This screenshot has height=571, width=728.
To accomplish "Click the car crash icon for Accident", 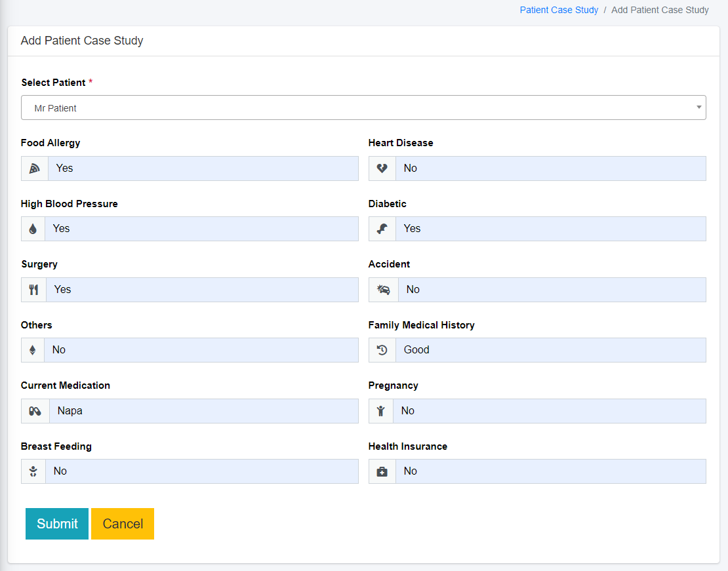I will (384, 290).
